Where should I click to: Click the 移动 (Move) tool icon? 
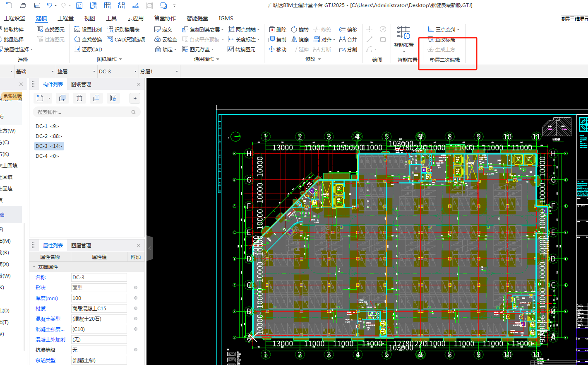(272, 49)
